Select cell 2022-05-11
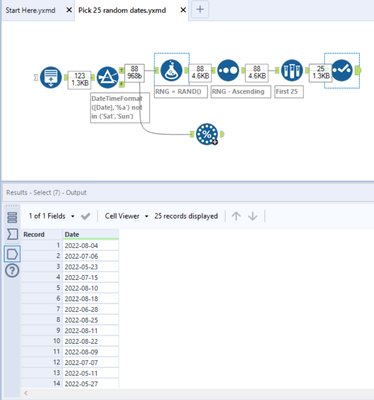The width and height of the screenshot is (374, 400). (91, 373)
